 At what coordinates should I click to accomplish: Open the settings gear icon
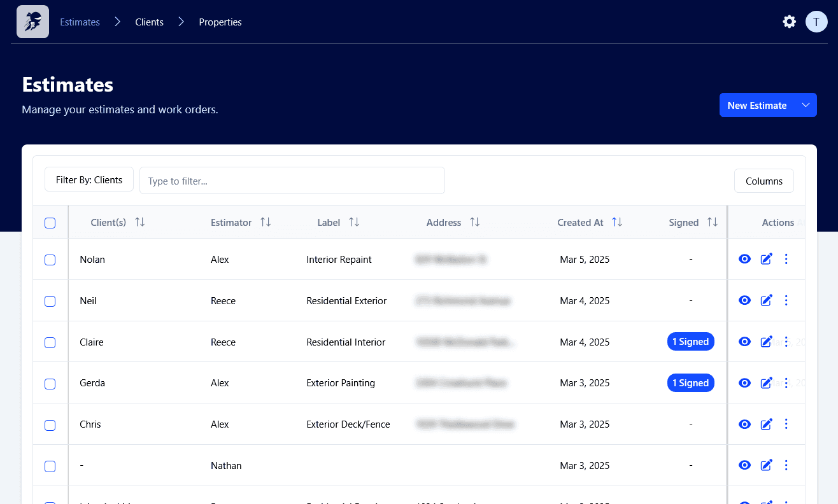(789, 22)
